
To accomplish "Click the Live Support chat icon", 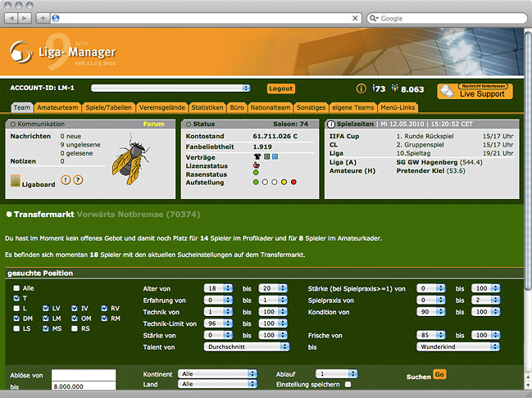I will coord(447,92).
